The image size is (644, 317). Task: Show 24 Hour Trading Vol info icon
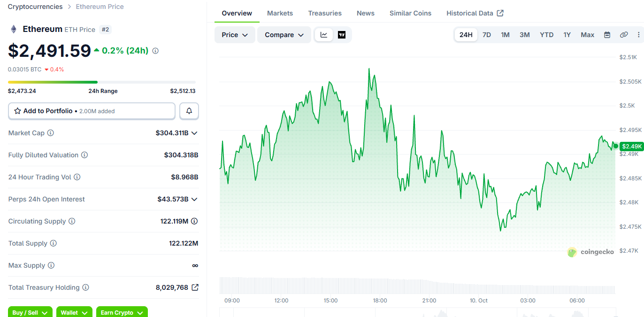[77, 177]
